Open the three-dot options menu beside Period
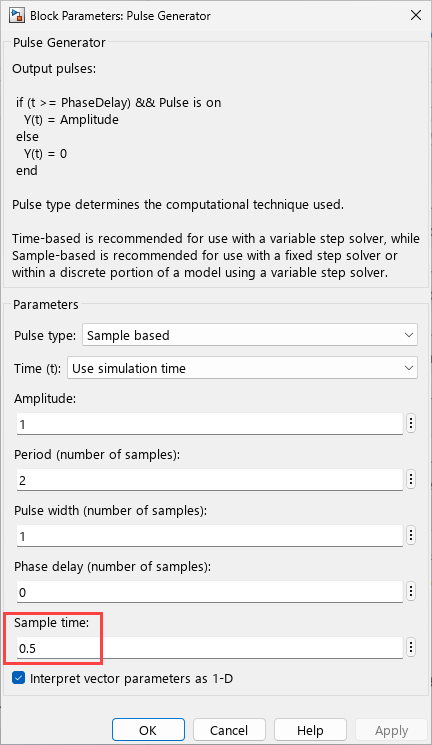432x745 pixels. pyautogui.click(x=411, y=479)
